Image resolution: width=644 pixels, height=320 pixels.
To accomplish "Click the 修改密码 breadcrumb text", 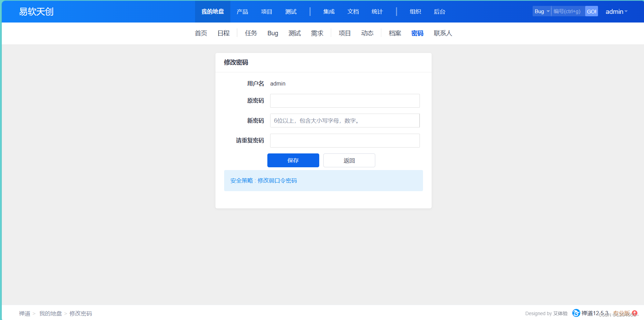I will coord(81,313).
